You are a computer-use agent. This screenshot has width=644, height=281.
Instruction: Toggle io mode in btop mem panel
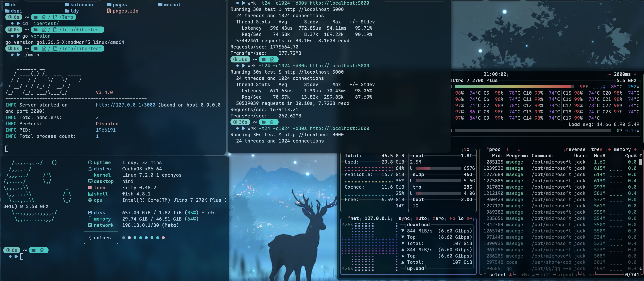[x=467, y=150]
